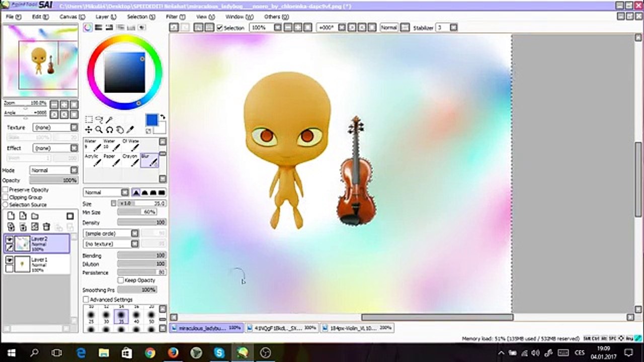Create a new linework layer
This screenshot has height=362, width=644.
point(23,216)
